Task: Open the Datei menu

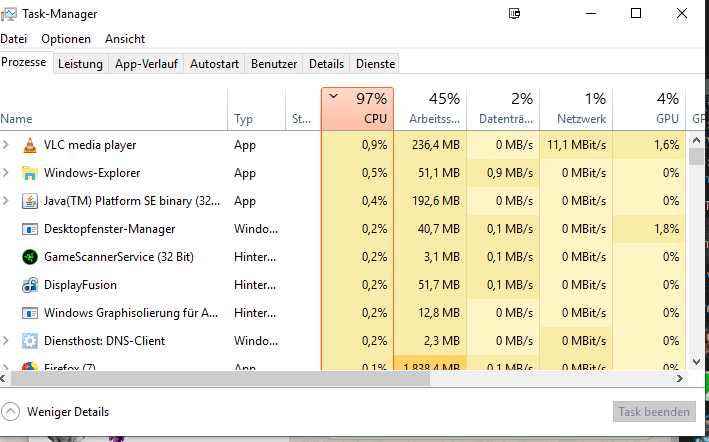Action: click(14, 39)
